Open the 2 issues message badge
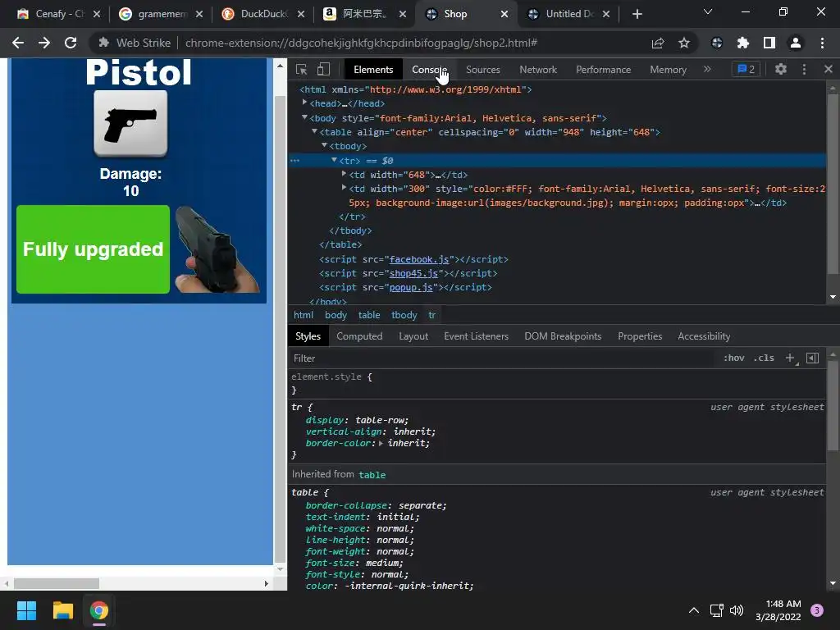The width and height of the screenshot is (840, 630). click(746, 69)
